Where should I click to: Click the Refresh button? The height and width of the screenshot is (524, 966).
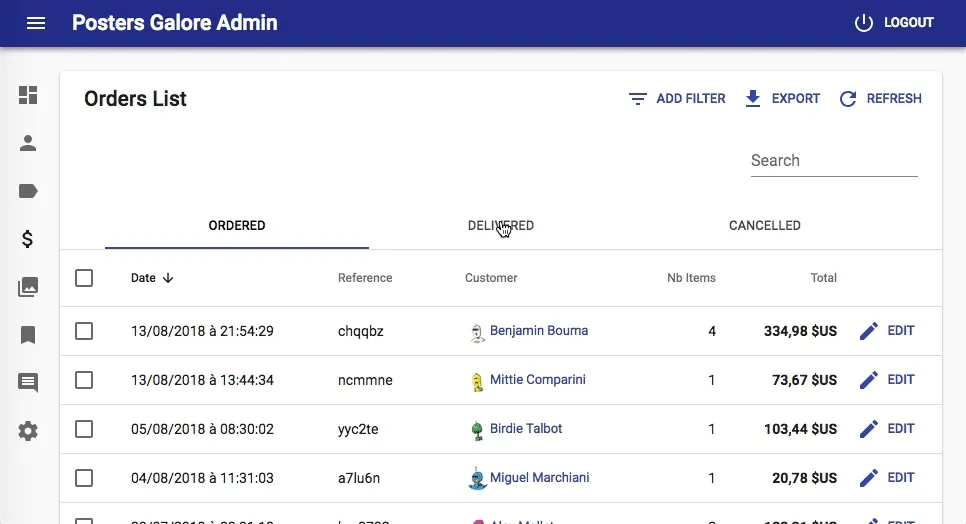point(880,99)
